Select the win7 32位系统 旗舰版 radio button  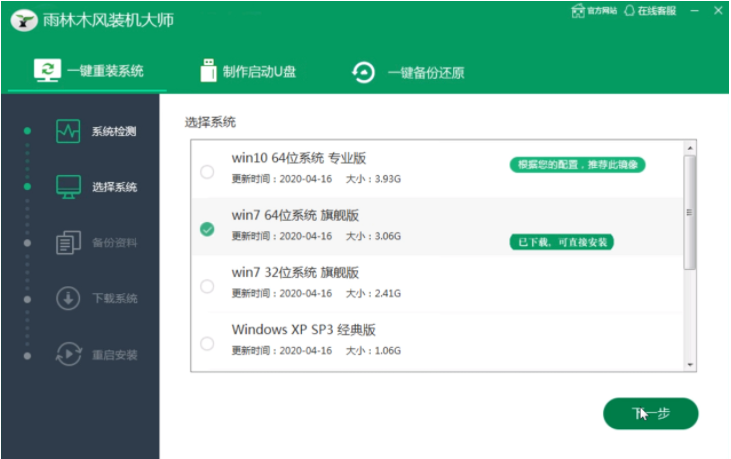(207, 286)
